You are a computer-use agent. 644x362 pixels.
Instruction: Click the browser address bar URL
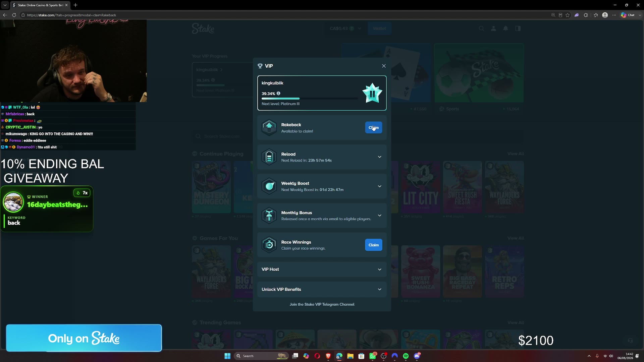pyautogui.click(x=71, y=15)
